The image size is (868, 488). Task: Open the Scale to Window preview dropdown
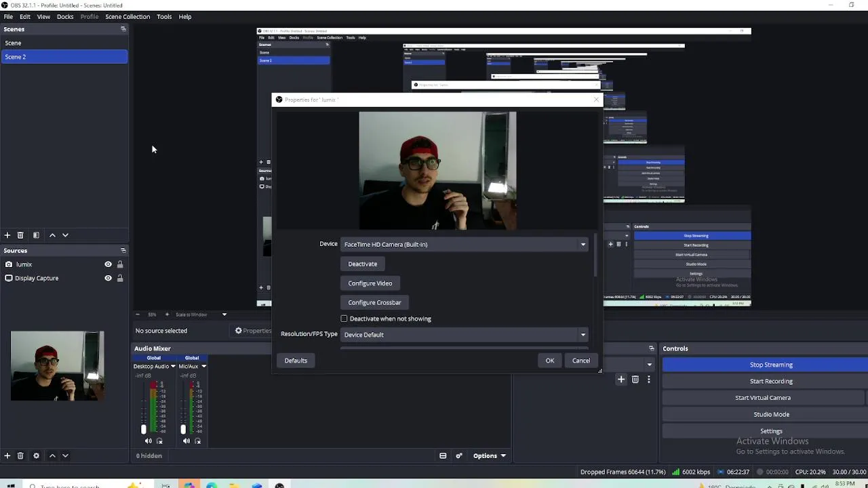tap(201, 314)
